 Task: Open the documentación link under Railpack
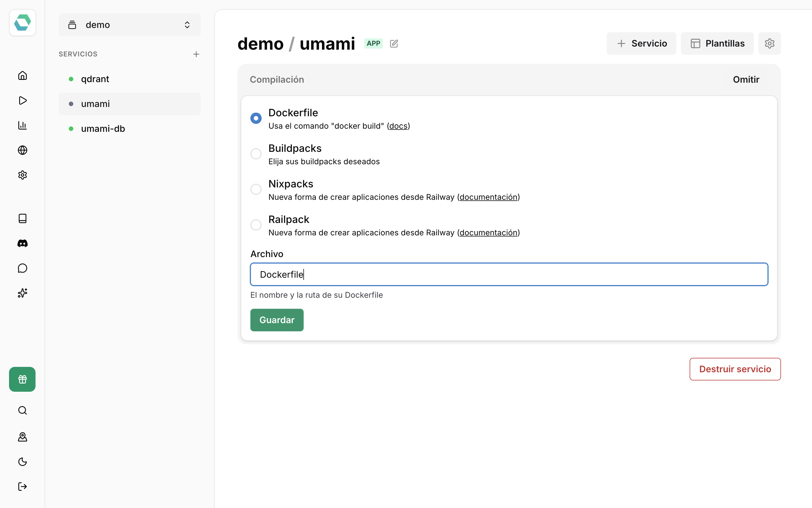[x=488, y=233]
